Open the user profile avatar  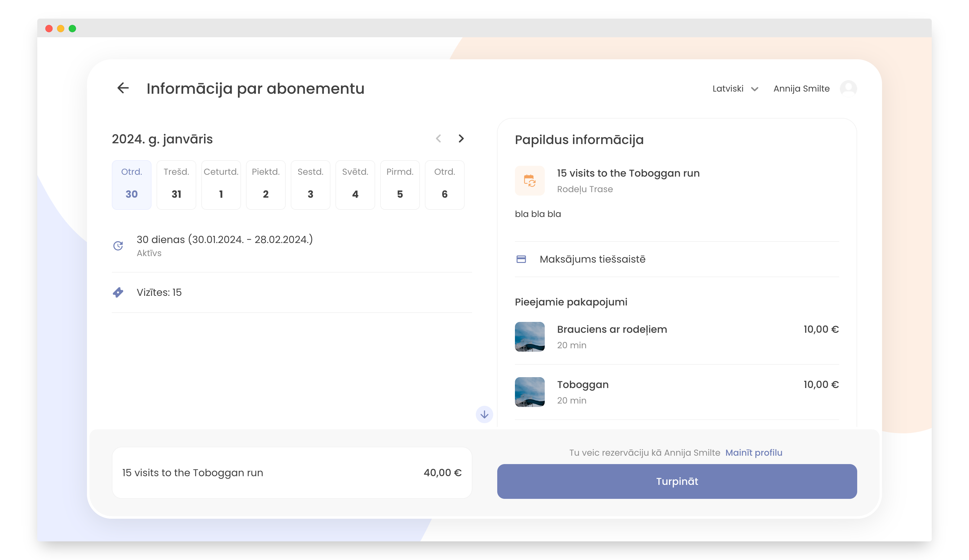coord(848,89)
